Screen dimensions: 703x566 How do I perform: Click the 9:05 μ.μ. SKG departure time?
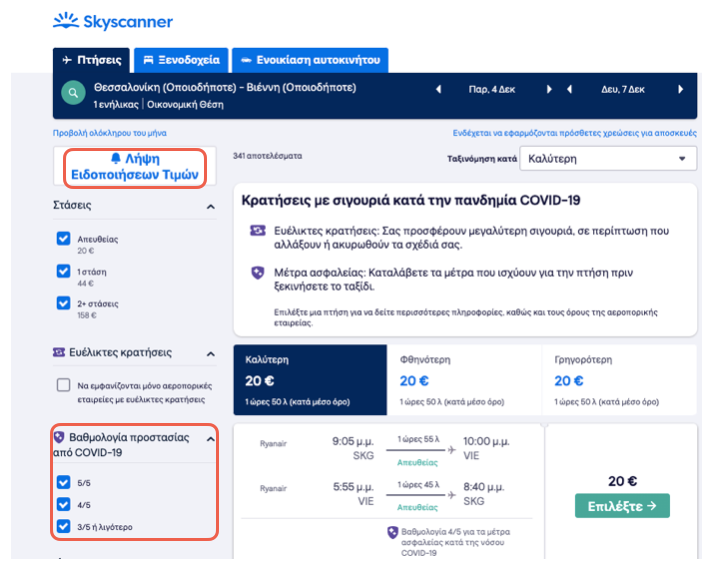(353, 442)
